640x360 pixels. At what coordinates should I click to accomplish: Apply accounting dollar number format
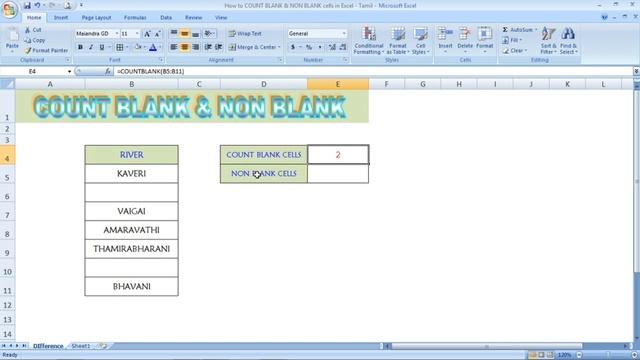click(x=293, y=47)
